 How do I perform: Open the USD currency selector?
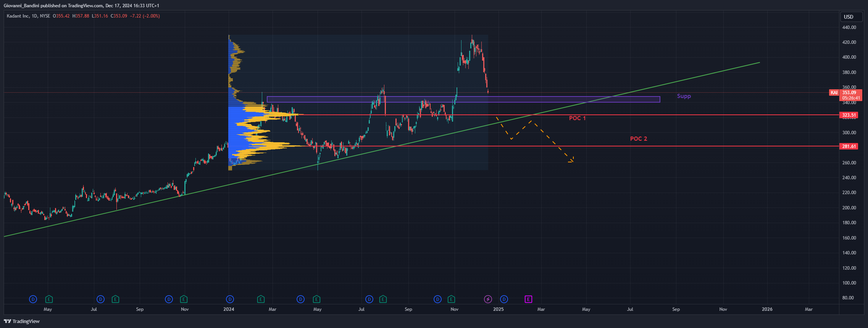[x=851, y=17]
